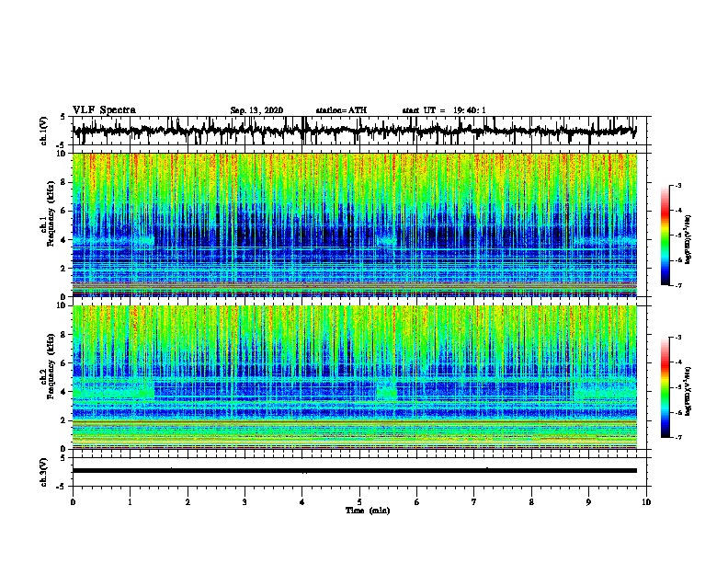The image size is (728, 563).
Task: Click the ch.1(V) waveform axis label
Action: point(43,131)
